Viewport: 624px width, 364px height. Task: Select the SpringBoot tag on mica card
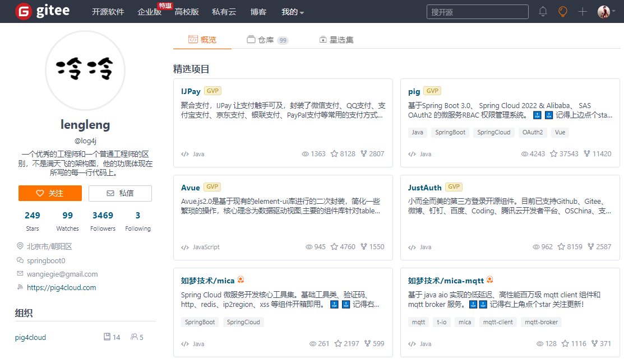[200, 322]
